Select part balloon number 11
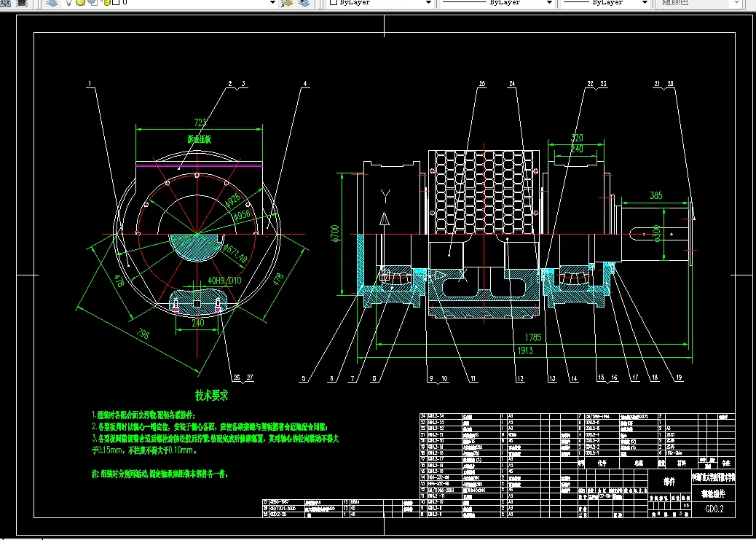This screenshot has width=756, height=540. (x=473, y=379)
